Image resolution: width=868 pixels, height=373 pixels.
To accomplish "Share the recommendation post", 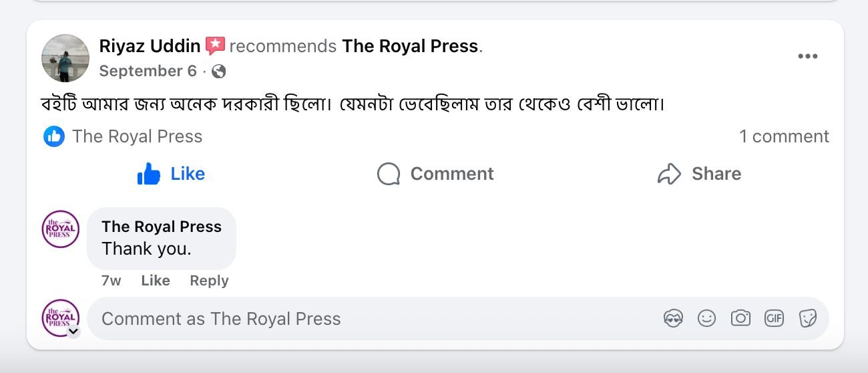I will pos(699,174).
